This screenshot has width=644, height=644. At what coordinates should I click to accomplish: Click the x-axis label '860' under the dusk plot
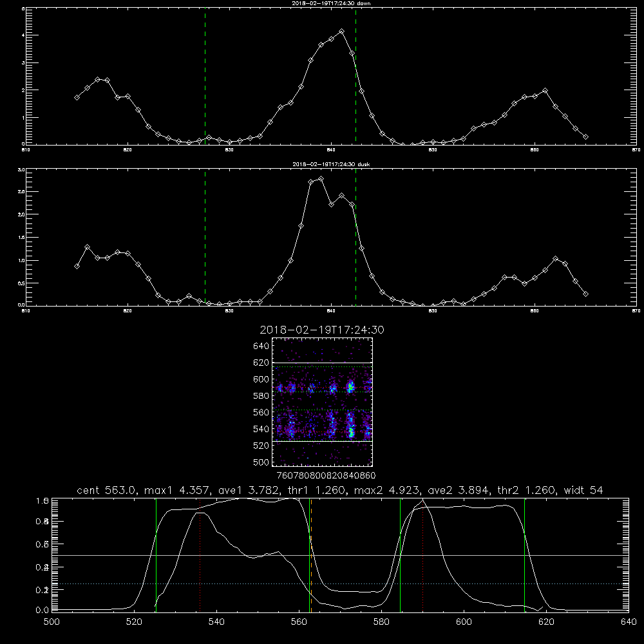point(535,311)
